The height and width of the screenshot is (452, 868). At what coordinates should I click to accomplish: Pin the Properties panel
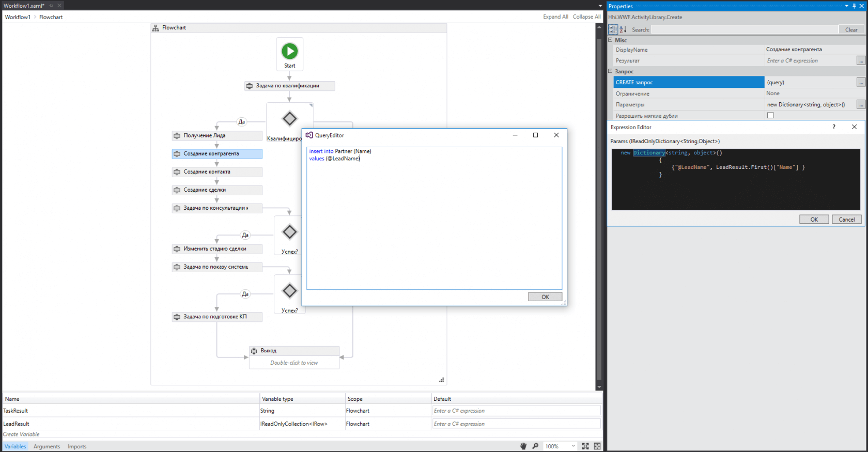[854, 6]
